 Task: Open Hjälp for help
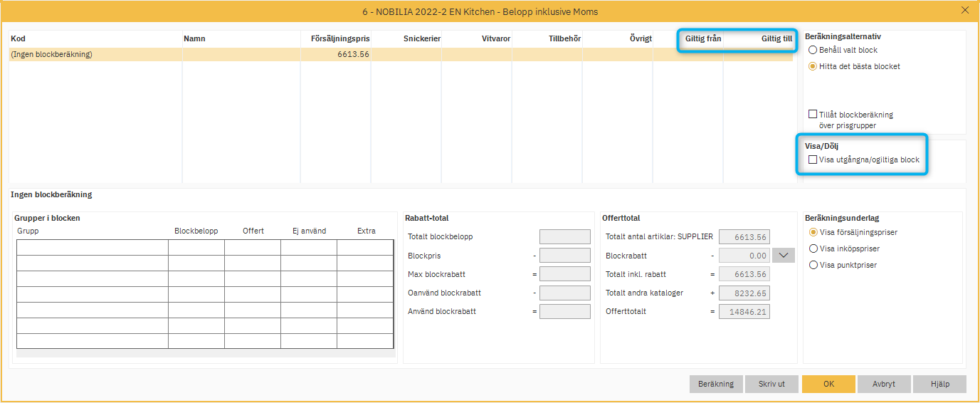pos(939,384)
